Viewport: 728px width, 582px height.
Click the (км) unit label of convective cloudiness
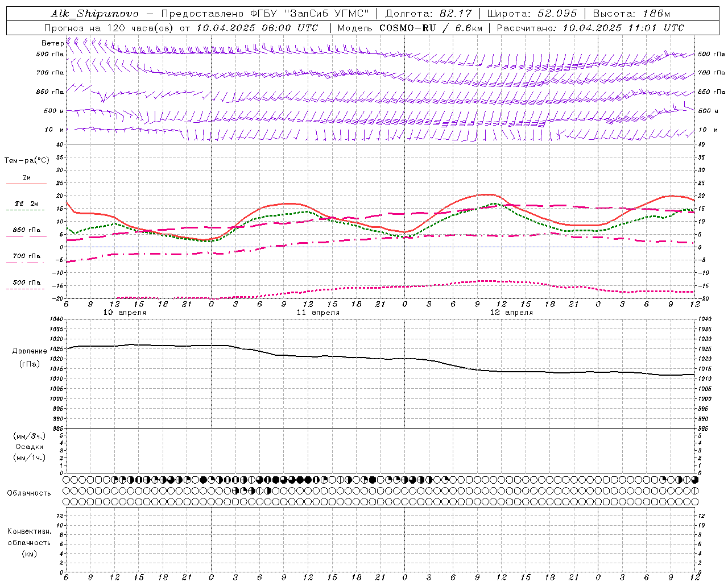pos(30,554)
